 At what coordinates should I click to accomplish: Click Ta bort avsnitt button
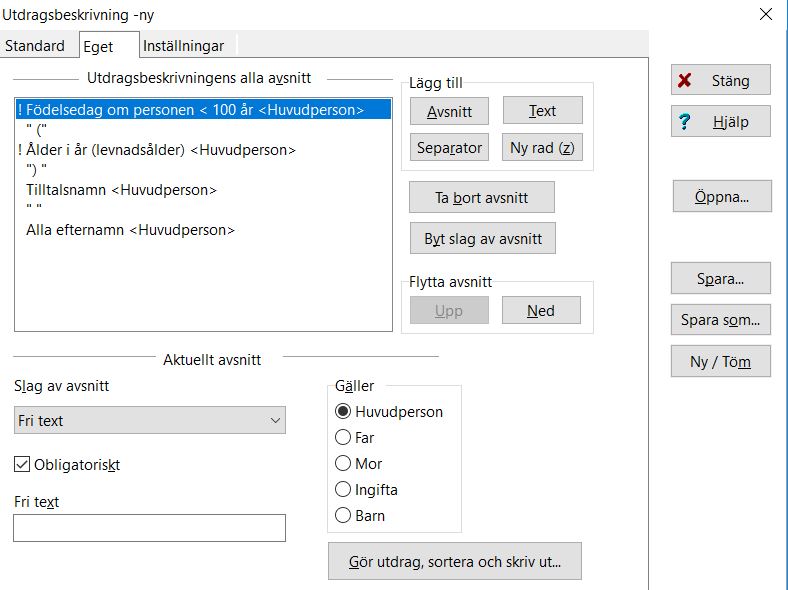[481, 198]
